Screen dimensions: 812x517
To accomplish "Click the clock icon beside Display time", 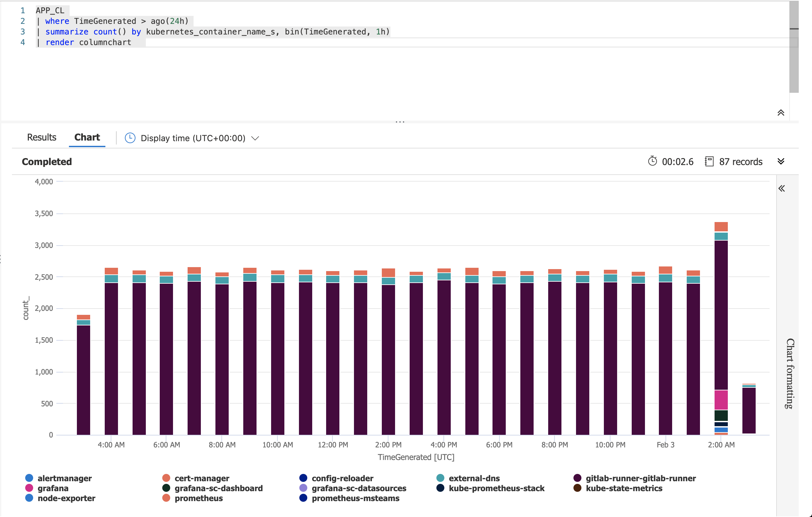I will (130, 138).
